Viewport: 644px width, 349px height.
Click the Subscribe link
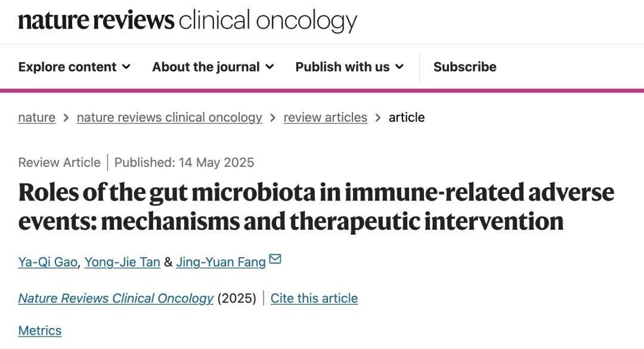pyautogui.click(x=465, y=67)
